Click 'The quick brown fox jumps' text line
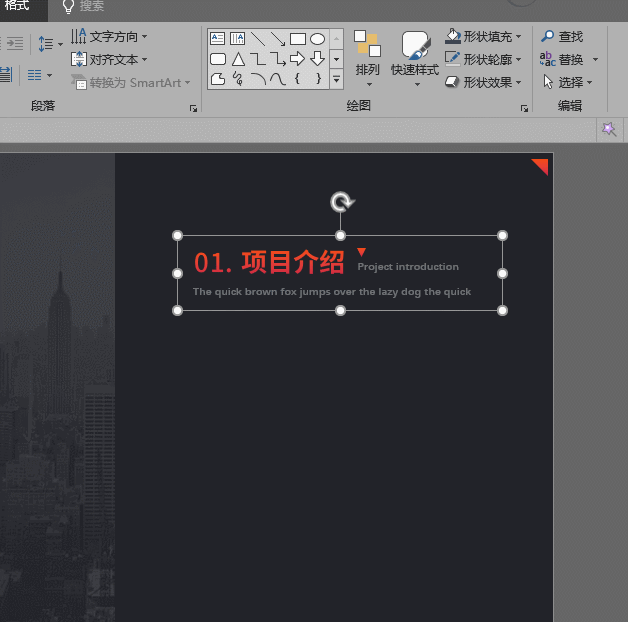628x622 pixels. (332, 292)
